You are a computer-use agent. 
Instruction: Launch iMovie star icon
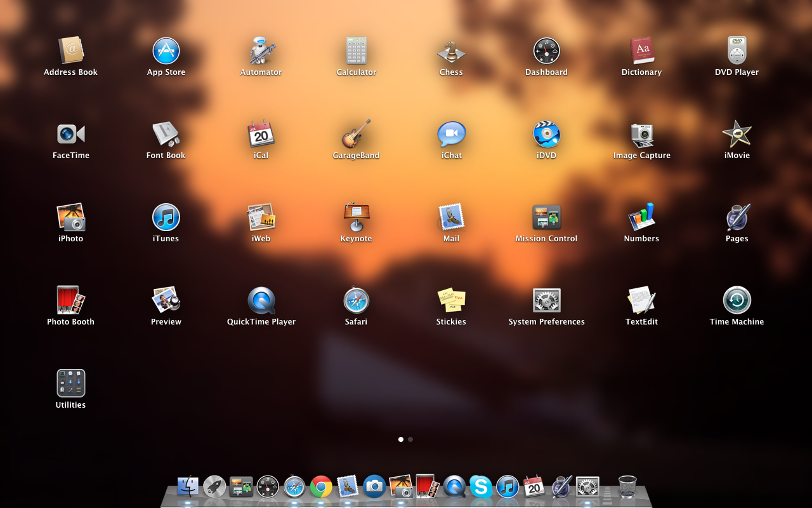pos(737,134)
